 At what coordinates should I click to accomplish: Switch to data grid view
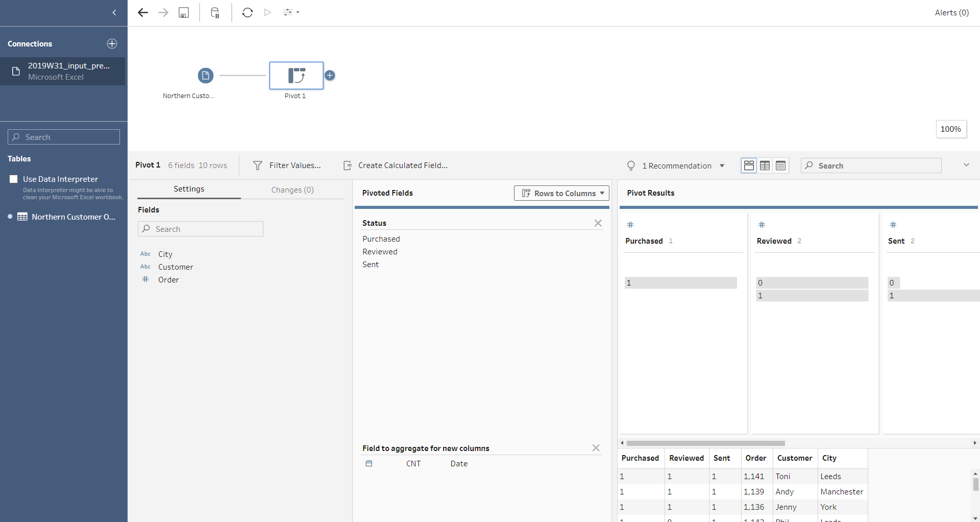click(x=765, y=165)
